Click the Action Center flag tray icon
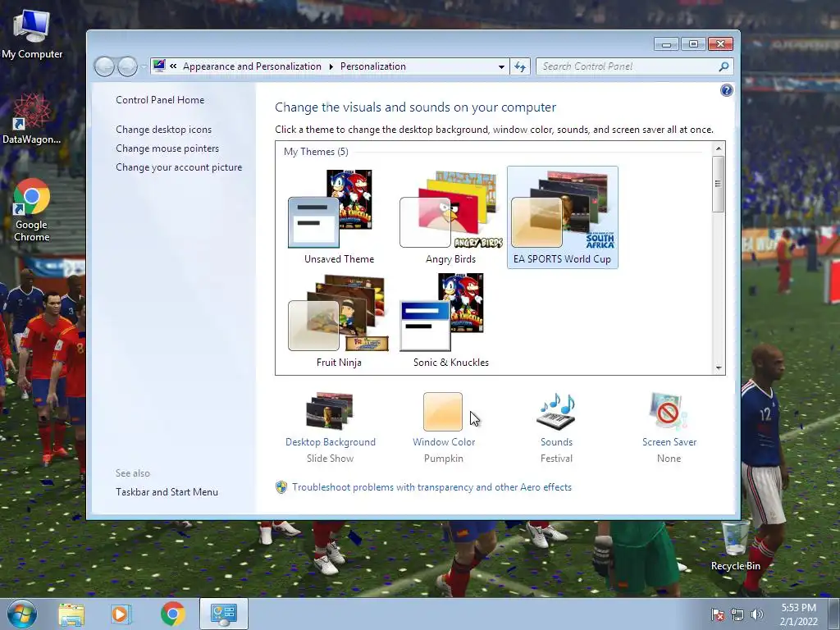 tap(717, 614)
